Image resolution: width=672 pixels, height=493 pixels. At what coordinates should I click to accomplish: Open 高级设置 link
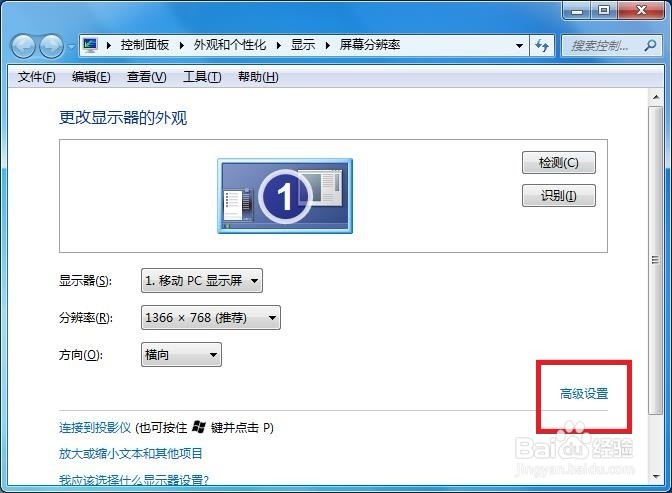[x=584, y=394]
